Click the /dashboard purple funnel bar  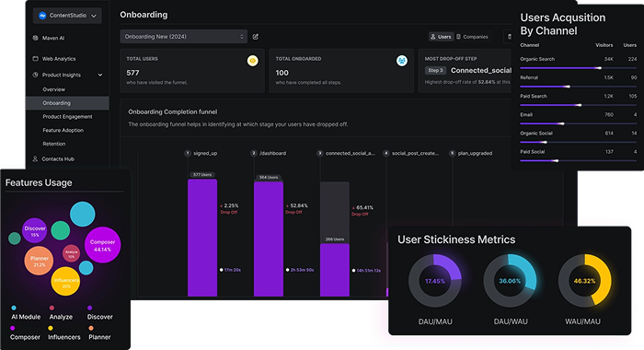pos(269,239)
